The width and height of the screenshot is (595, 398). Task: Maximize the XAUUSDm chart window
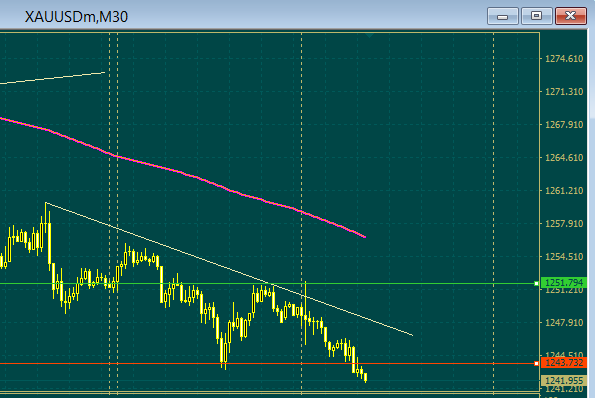coord(536,16)
